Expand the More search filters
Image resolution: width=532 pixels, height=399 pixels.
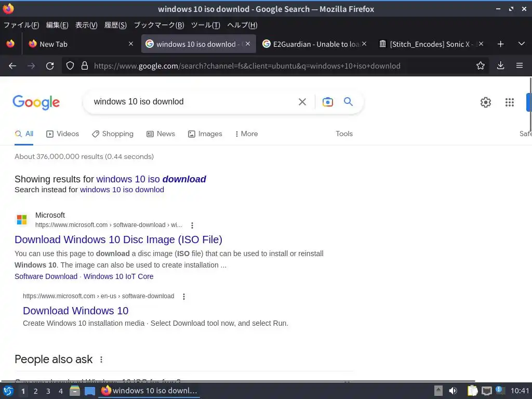coord(246,134)
